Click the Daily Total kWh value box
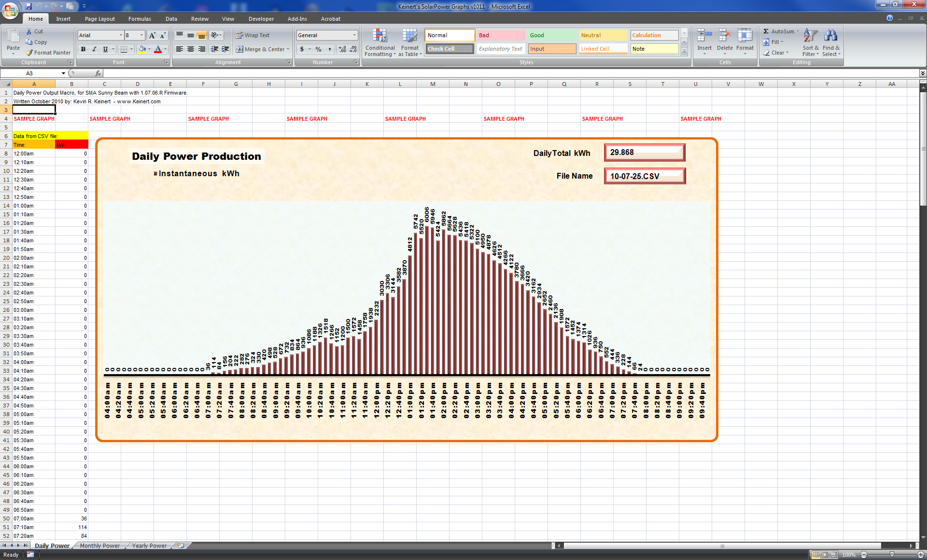 644,153
